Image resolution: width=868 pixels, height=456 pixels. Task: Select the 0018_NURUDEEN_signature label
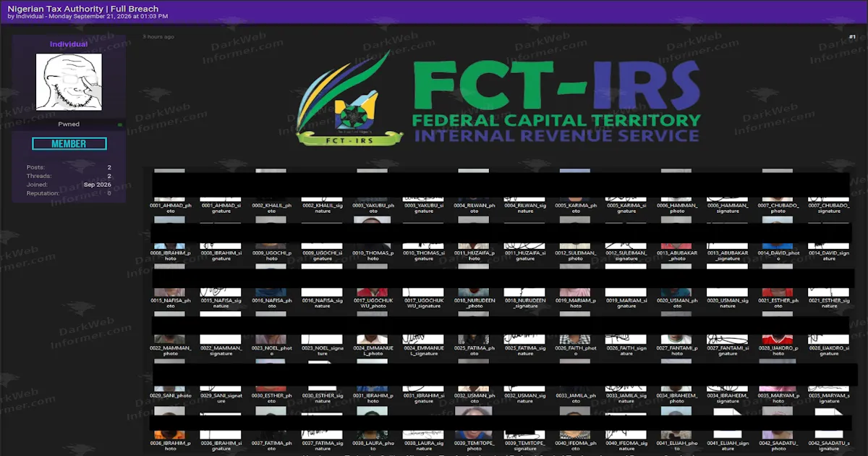click(525, 303)
